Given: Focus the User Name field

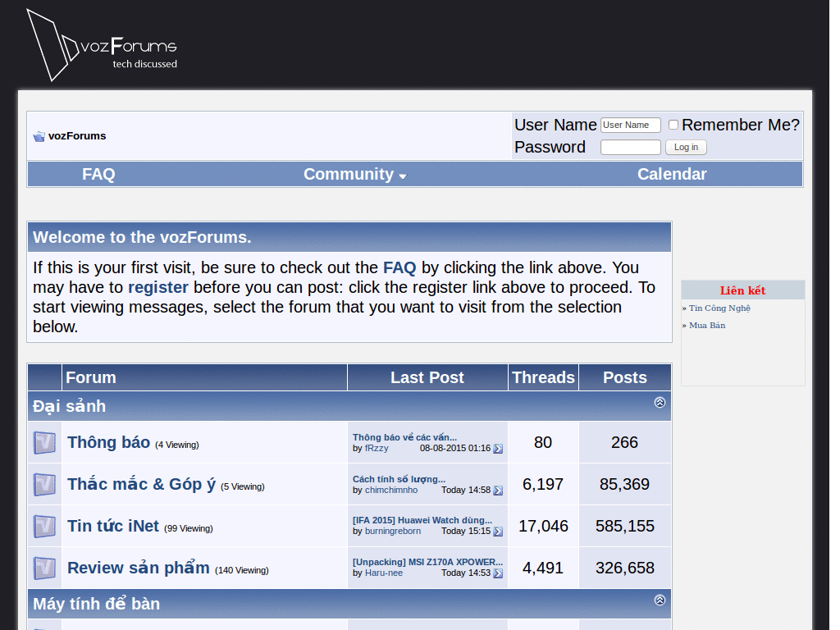Looking at the screenshot, I should 631,125.
